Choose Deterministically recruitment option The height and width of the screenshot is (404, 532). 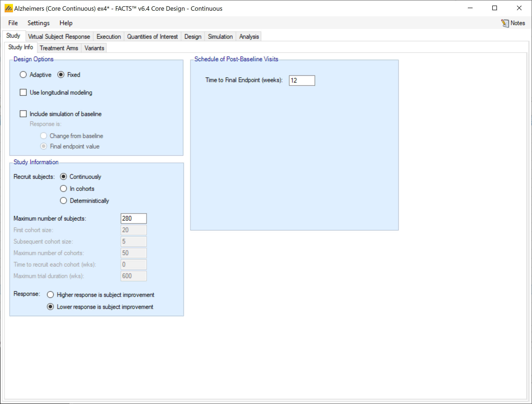[63, 201]
